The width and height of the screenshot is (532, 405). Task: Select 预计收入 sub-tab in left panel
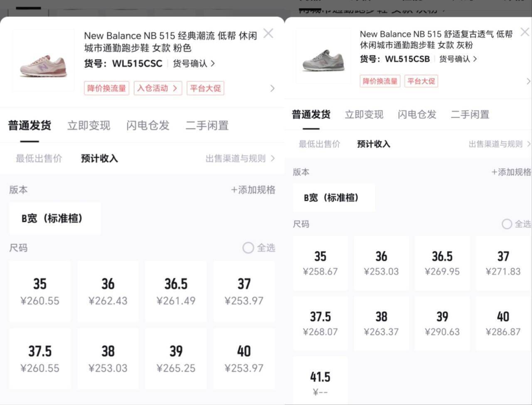(99, 158)
